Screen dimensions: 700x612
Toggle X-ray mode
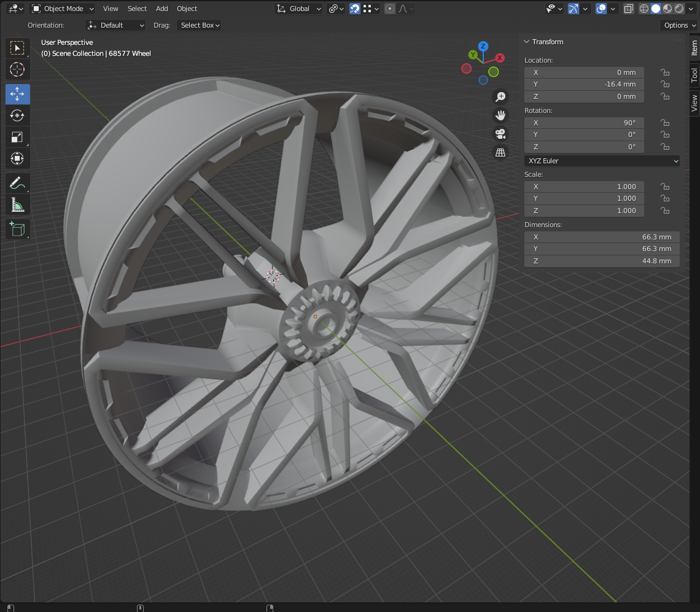pos(628,9)
